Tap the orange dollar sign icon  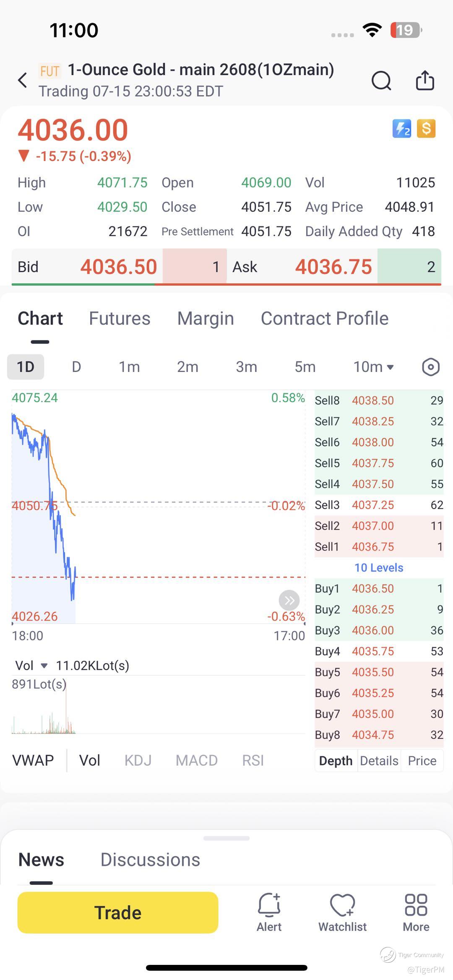[426, 129]
